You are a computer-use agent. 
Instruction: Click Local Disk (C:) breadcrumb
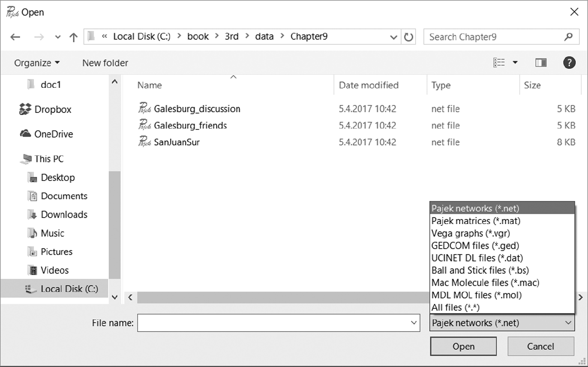click(142, 37)
